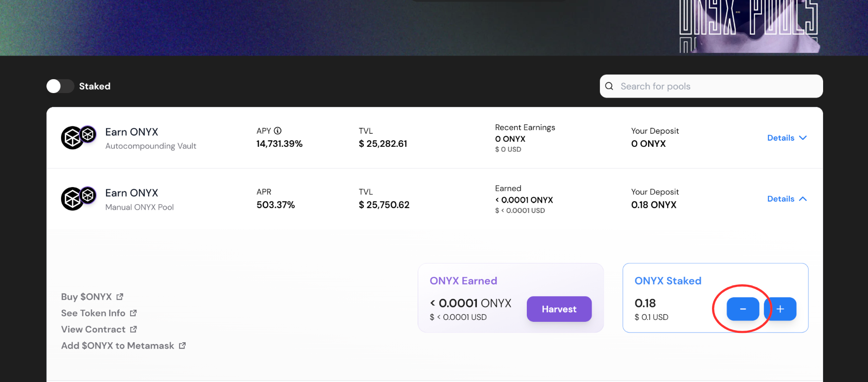Image resolution: width=868 pixels, height=382 pixels.
Task: Click the search magnifier icon
Action: 609,86
